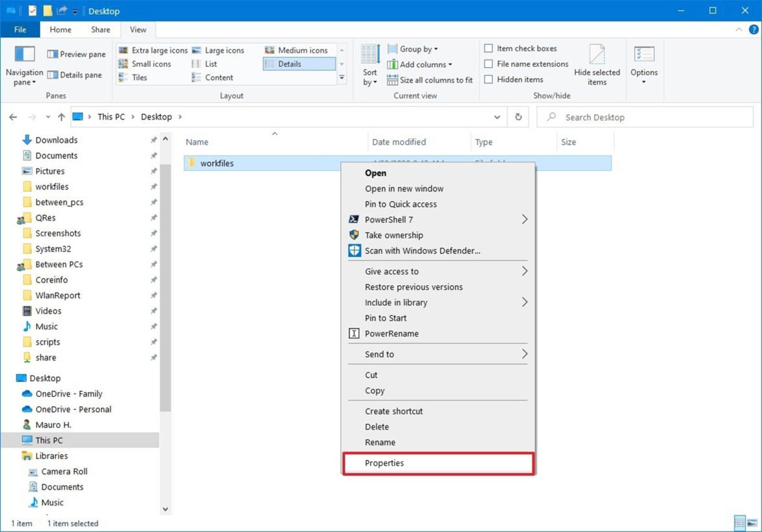Click the back navigation arrow
Image resolution: width=762 pixels, height=532 pixels.
tap(13, 117)
